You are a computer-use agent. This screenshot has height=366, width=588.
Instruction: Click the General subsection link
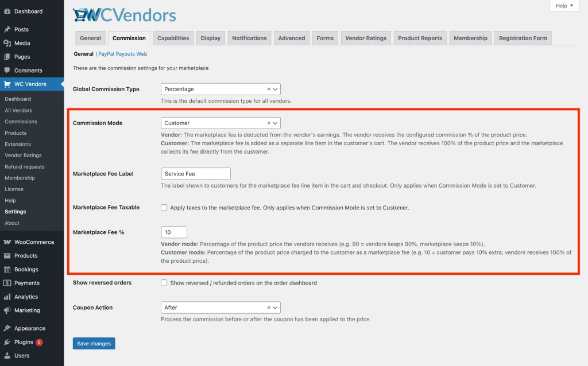(84, 54)
